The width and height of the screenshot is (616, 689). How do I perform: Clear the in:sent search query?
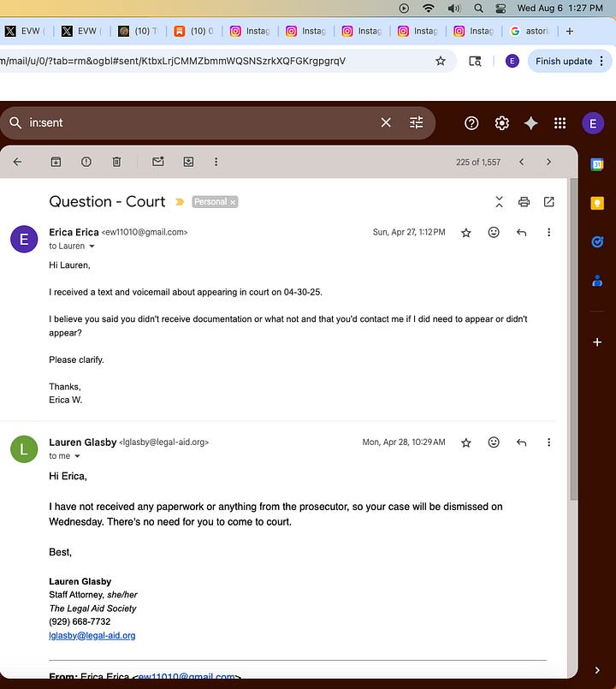(386, 122)
